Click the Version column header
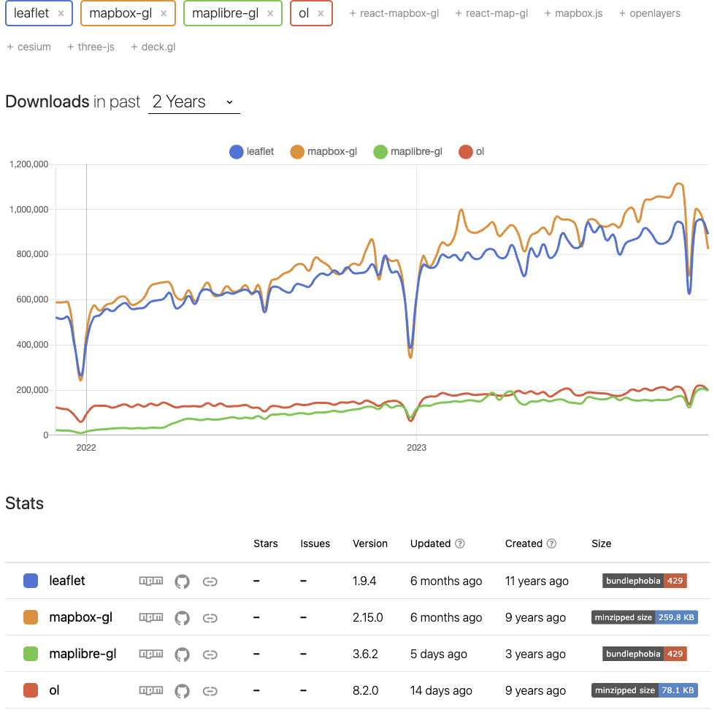This screenshot has width=728, height=710. point(370,543)
